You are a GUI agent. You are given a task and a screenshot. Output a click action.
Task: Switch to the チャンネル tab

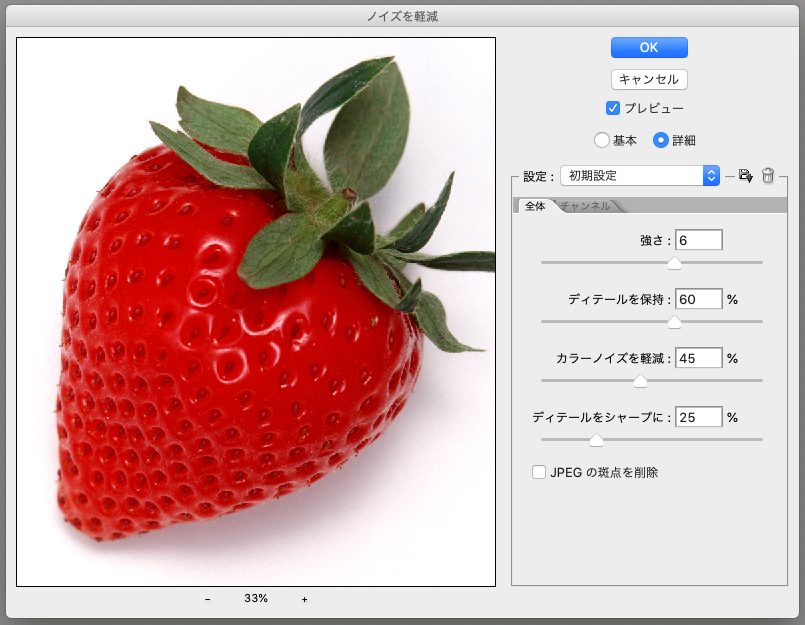(586, 206)
